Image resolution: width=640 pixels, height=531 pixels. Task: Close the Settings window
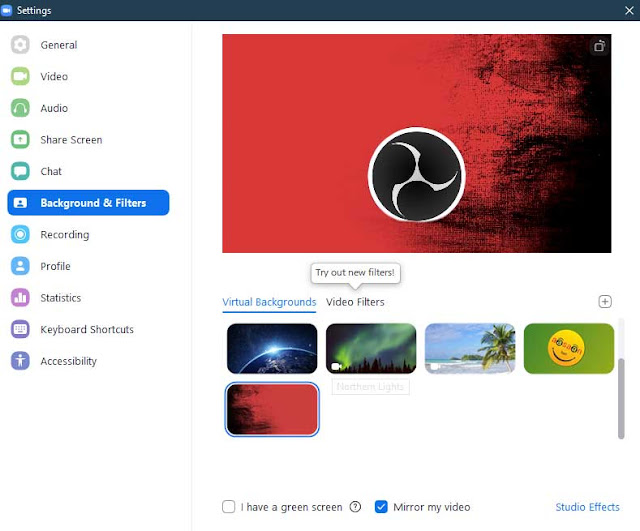click(629, 11)
